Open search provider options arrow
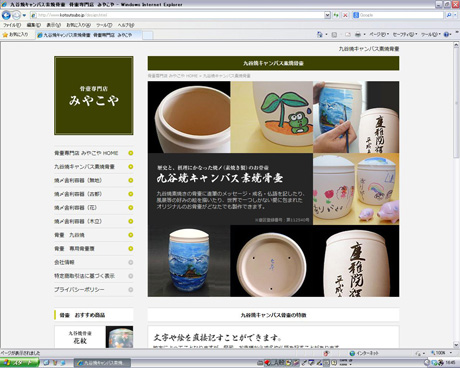The width and height of the screenshot is (460, 368). point(455,15)
